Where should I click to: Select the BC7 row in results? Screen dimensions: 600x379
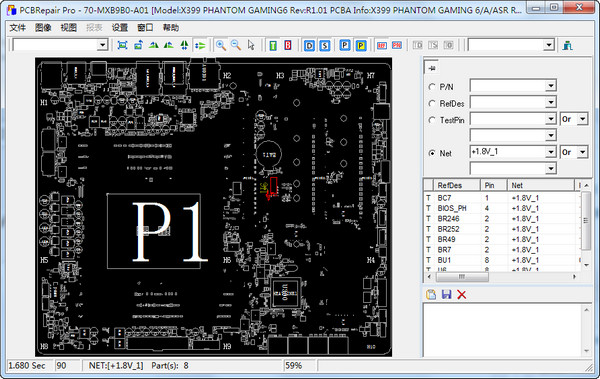501,198
